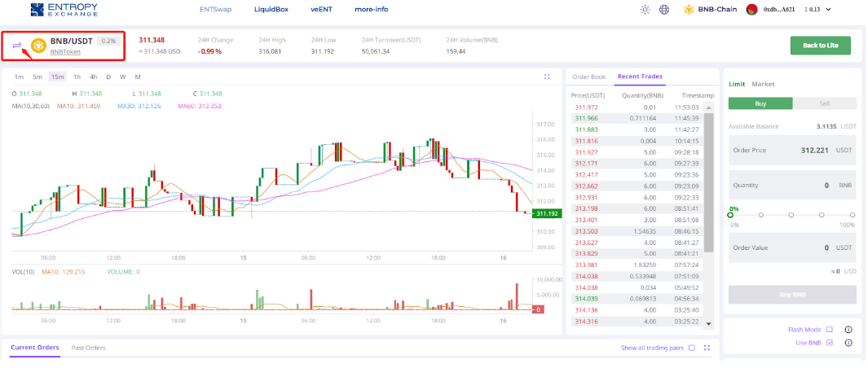Select the green Buy toggle
Image resolution: width=868 pixels, height=368 pixels.
point(760,103)
